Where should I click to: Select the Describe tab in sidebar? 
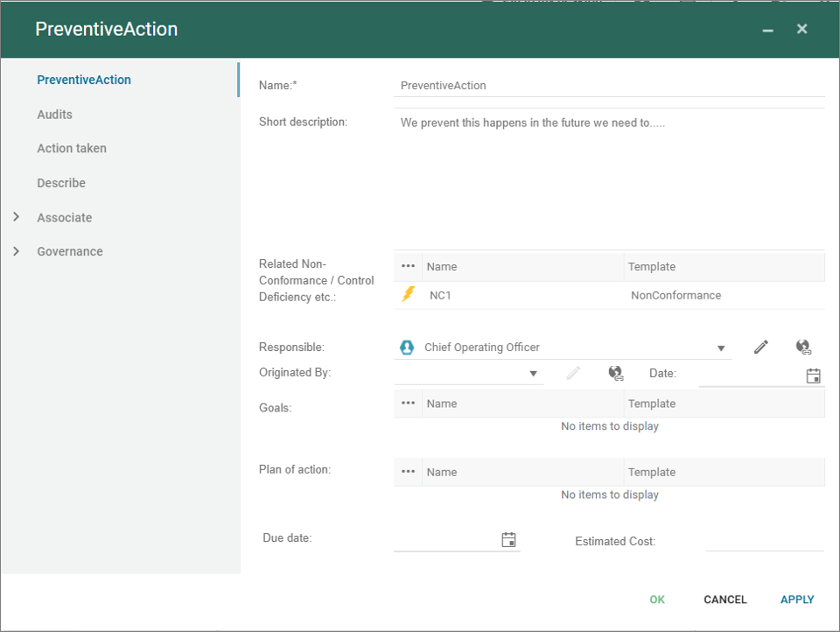[x=61, y=183]
